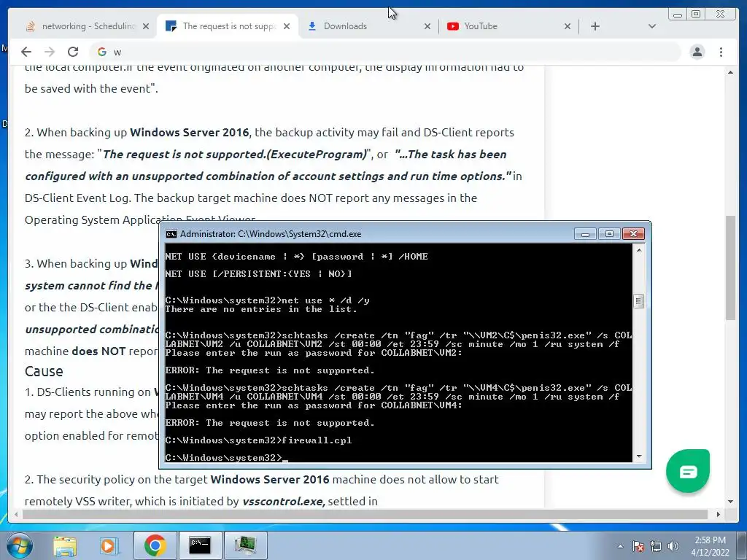Minimize the Chrome window
This screenshot has width=747, height=560.
(x=678, y=15)
